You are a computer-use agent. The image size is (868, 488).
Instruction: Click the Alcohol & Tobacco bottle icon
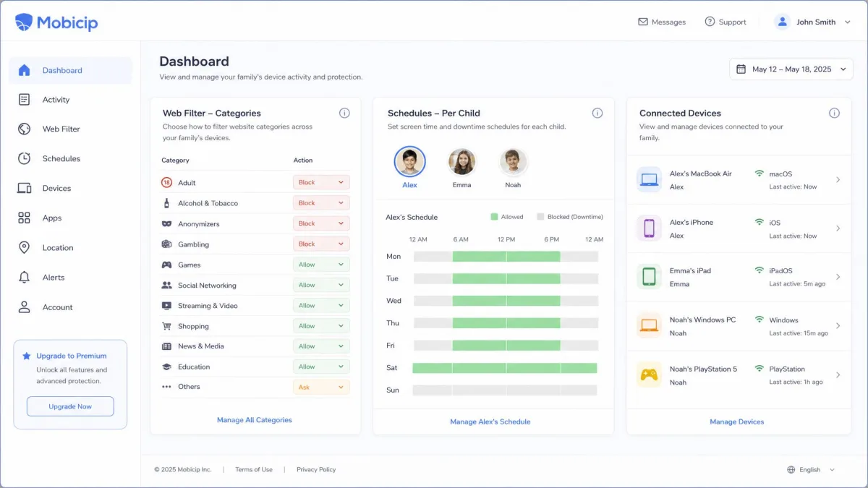tap(166, 203)
